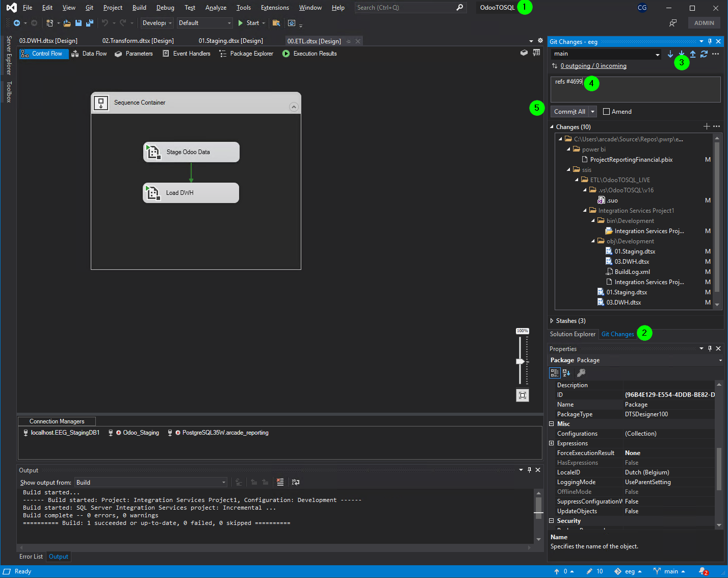Image resolution: width=728 pixels, height=578 pixels.
Task: Click Navigate Backward arrow in toolbar
Action: [x=17, y=23]
